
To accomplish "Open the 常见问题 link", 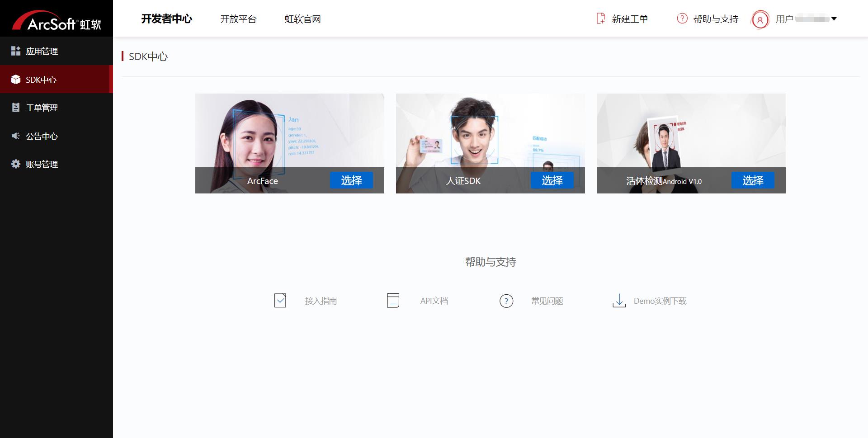I will [x=547, y=301].
